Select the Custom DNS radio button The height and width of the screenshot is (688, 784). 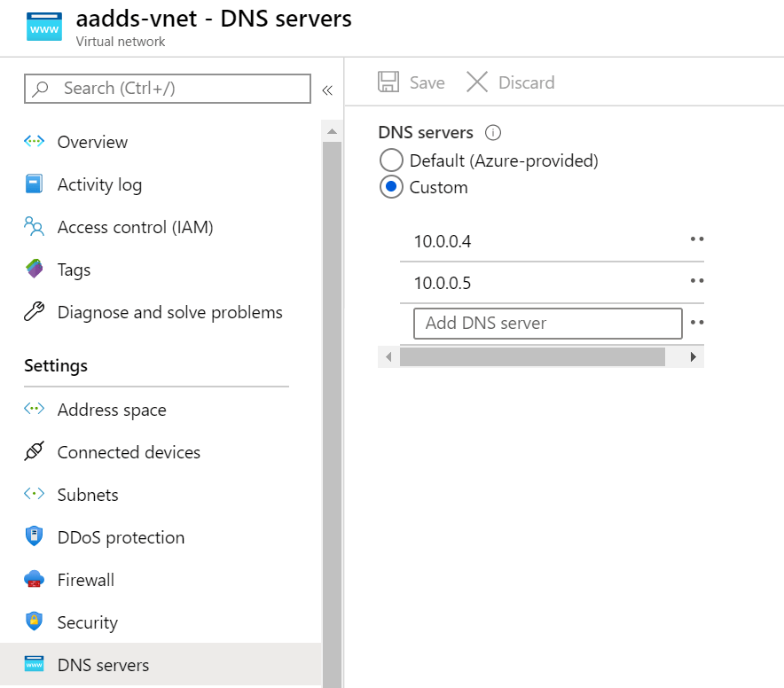[x=391, y=187]
